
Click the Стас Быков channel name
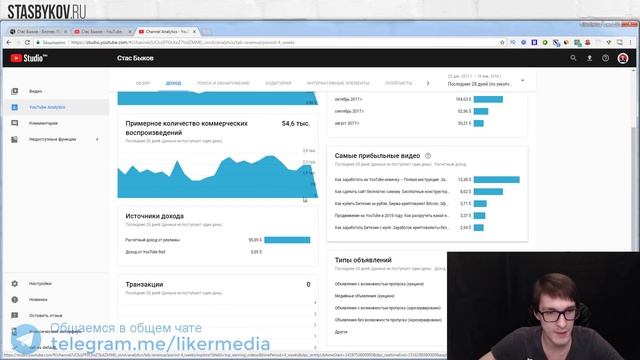[x=135, y=58]
